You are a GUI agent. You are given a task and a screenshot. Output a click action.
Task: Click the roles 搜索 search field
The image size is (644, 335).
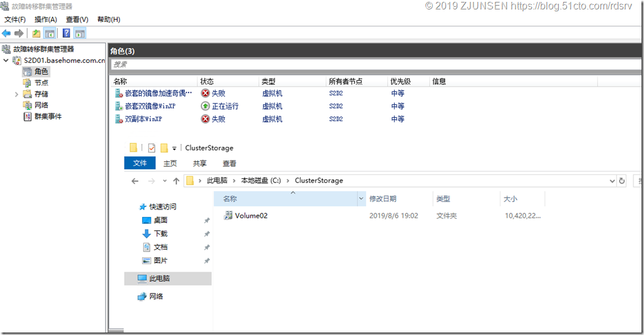(376, 64)
